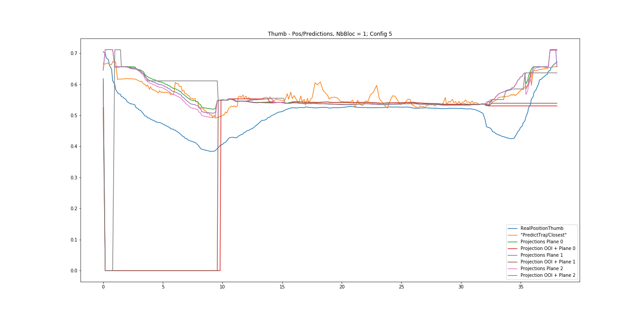The height and width of the screenshot is (322, 644).
Task: Click the y-axis tick label 0.0
Action: click(x=72, y=271)
